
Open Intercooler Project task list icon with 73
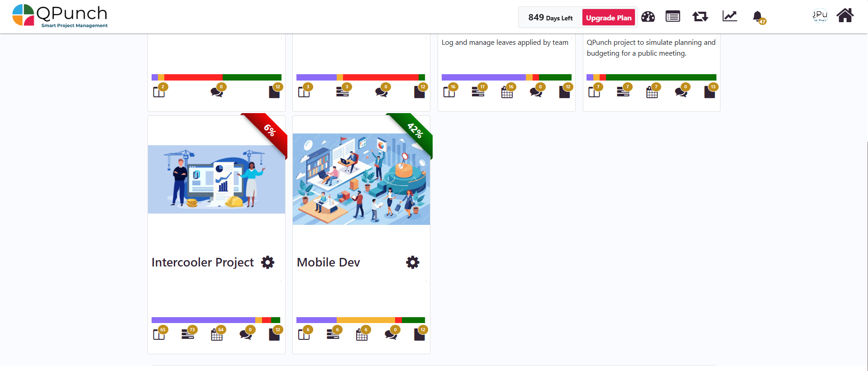coord(188,334)
